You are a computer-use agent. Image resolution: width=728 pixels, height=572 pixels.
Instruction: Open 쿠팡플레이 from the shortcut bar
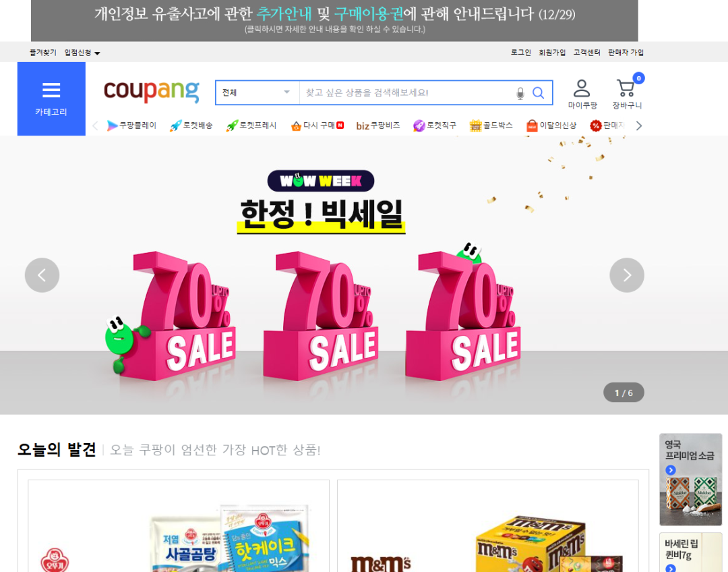pyautogui.click(x=132, y=125)
